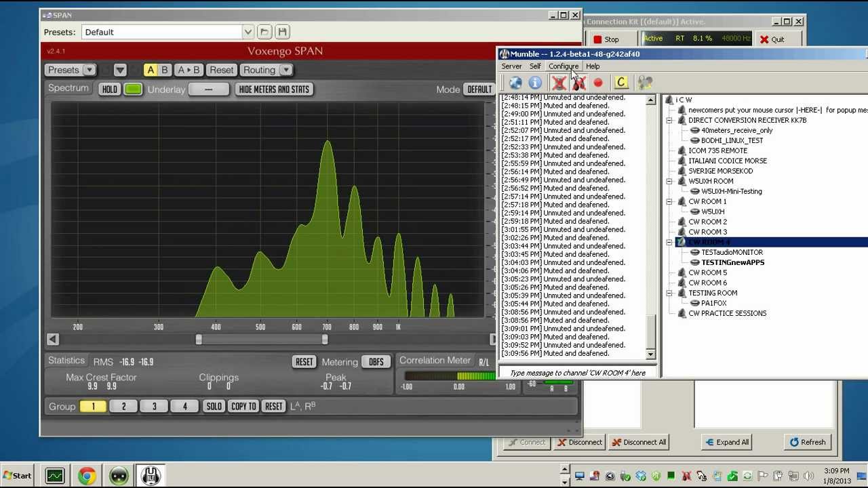Toggle the mute microphone icon in Mumble
This screenshot has height=488, width=868.
pyautogui.click(x=559, y=83)
